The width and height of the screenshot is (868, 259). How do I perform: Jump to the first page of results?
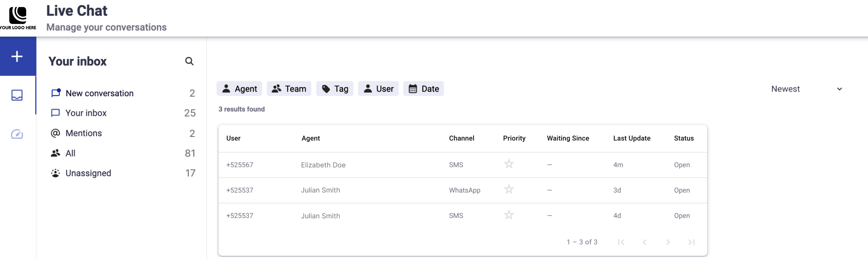click(x=621, y=242)
